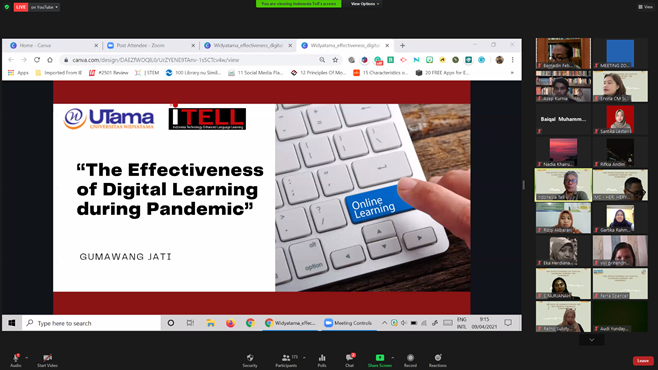Image resolution: width=658 pixels, height=370 pixels.
Task: Expand audio options arrow beside Audio
Action: [26, 358]
